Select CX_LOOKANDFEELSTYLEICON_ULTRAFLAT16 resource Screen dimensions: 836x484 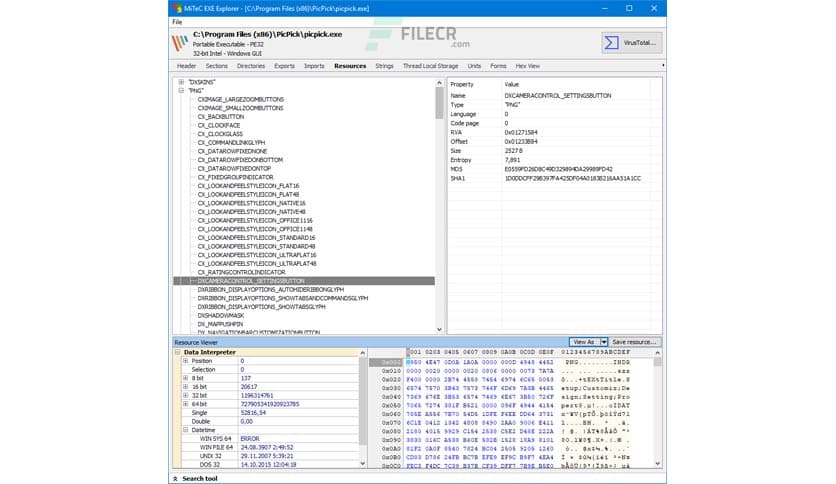point(256,255)
